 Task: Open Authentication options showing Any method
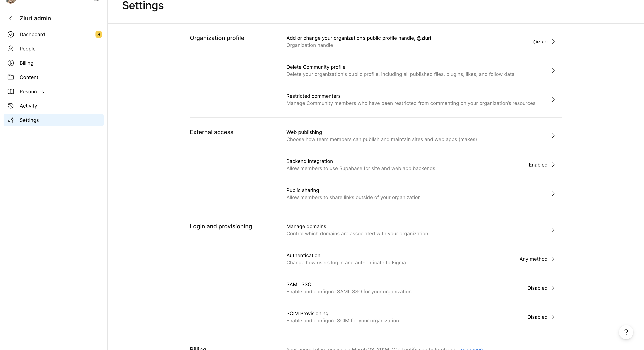[537, 259]
